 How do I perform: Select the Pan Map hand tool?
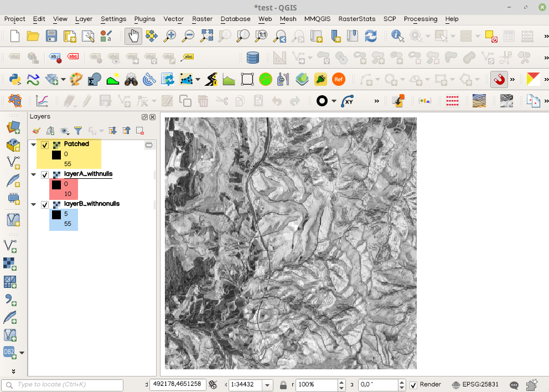click(133, 36)
